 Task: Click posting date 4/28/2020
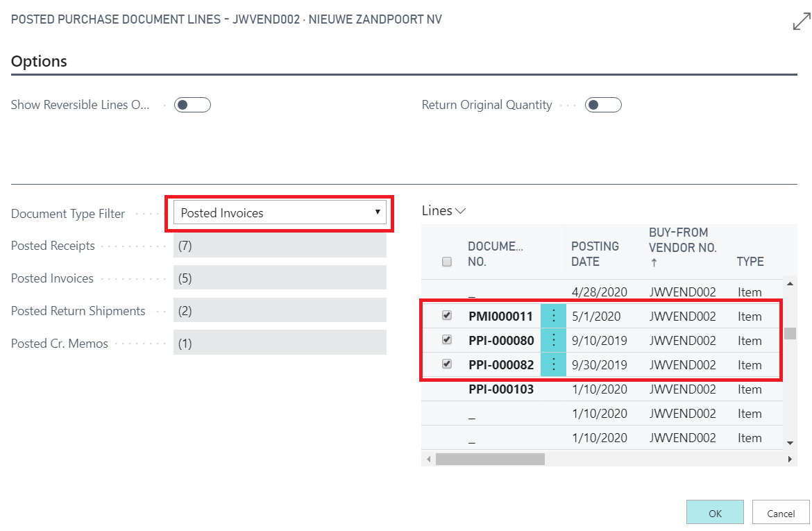(x=599, y=292)
